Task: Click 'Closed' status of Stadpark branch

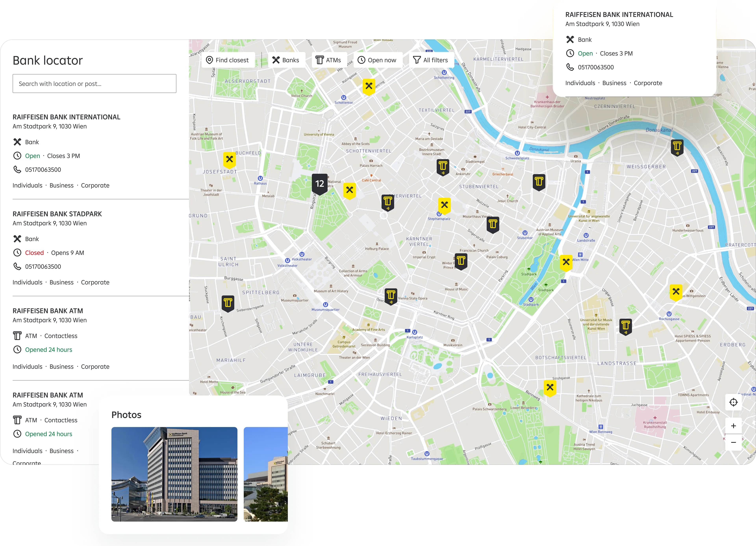Action: [x=34, y=253]
